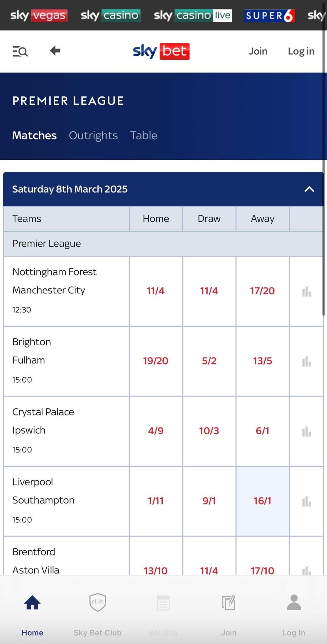
Task: Click the Sky Bet logo
Action: click(161, 51)
